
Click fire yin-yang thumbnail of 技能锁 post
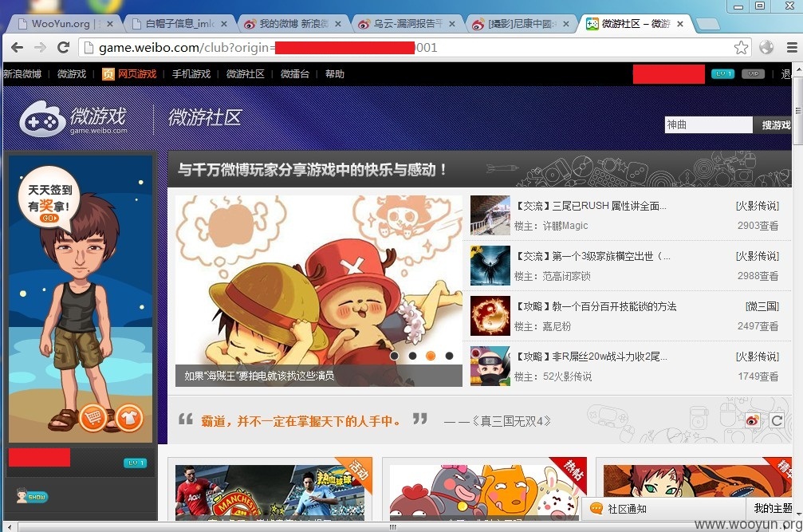pos(490,316)
